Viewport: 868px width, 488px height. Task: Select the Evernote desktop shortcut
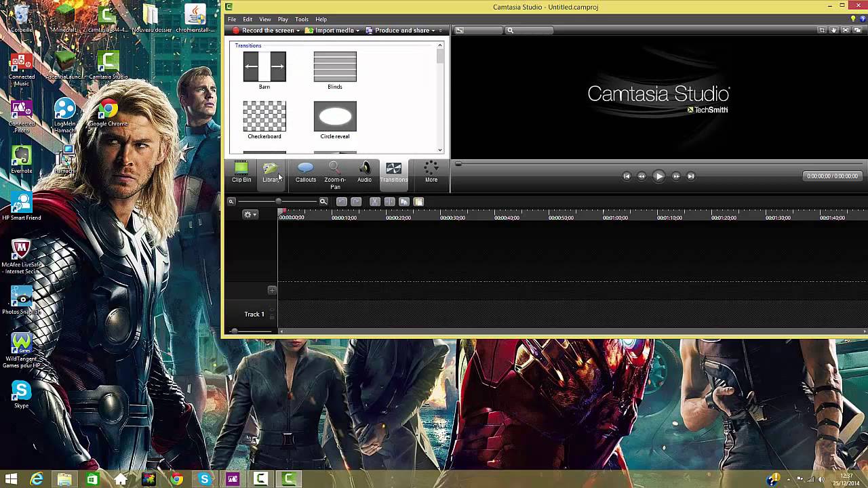[21, 159]
